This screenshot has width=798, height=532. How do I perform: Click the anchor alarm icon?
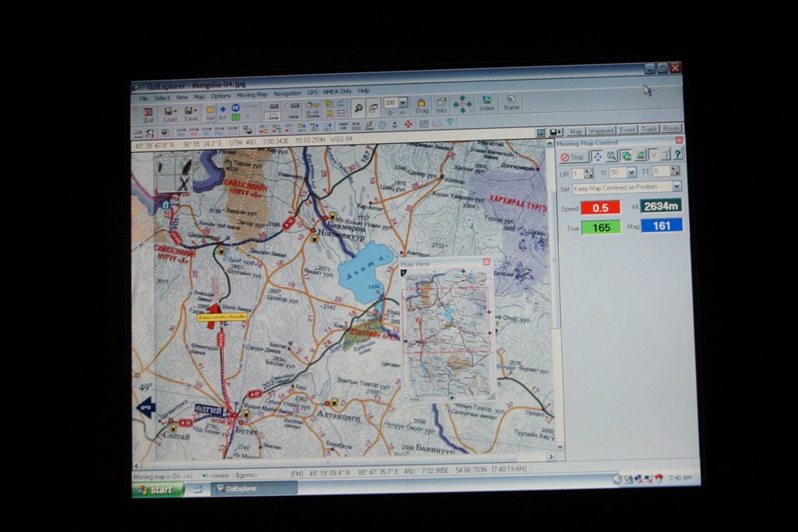(x=395, y=125)
